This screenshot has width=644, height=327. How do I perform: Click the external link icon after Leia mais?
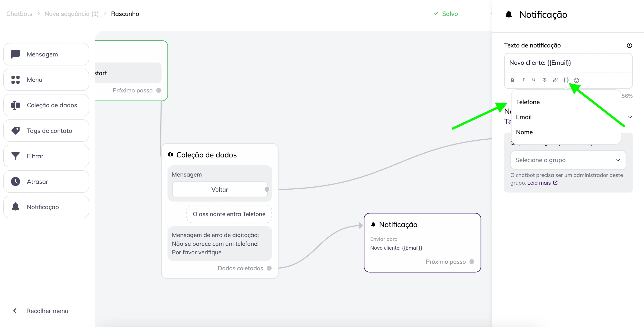coord(555,183)
